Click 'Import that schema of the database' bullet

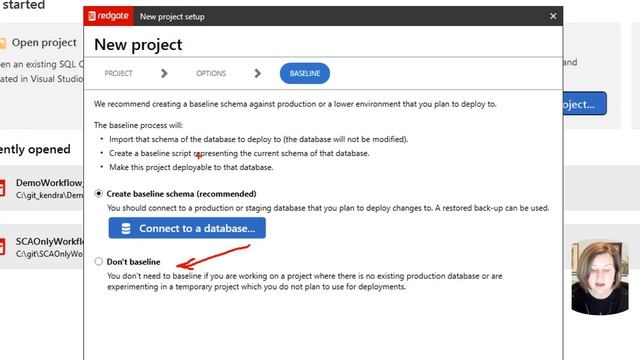258,139
